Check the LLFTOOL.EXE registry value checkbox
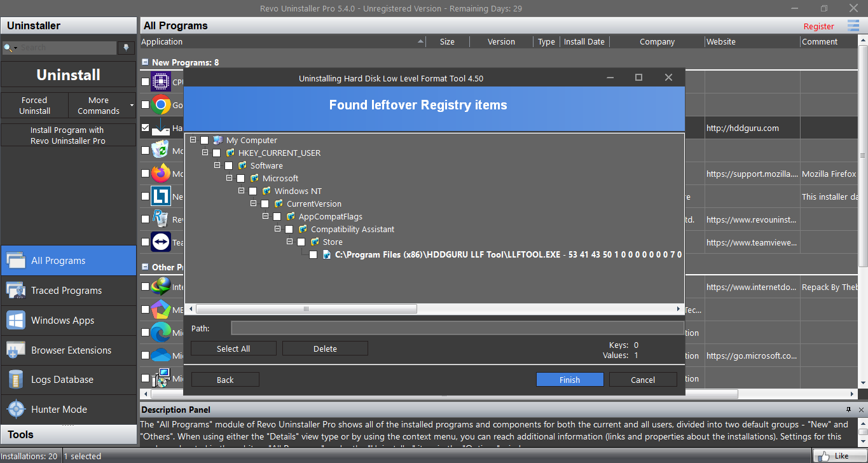 tap(313, 254)
